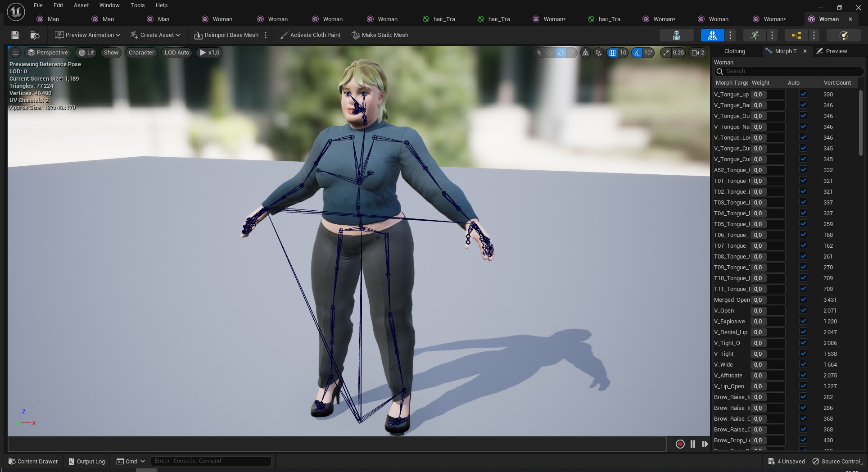Uncheck Auto for V_Lip_Open morph target
Image resolution: width=868 pixels, height=472 pixels.
[x=803, y=386]
